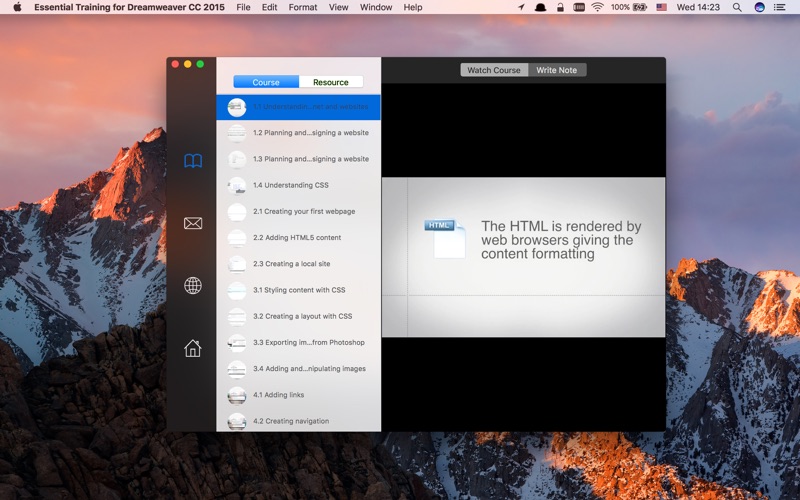Image resolution: width=800 pixels, height=500 pixels.
Task: Click the envelope mail sidebar icon
Action: tap(193, 223)
